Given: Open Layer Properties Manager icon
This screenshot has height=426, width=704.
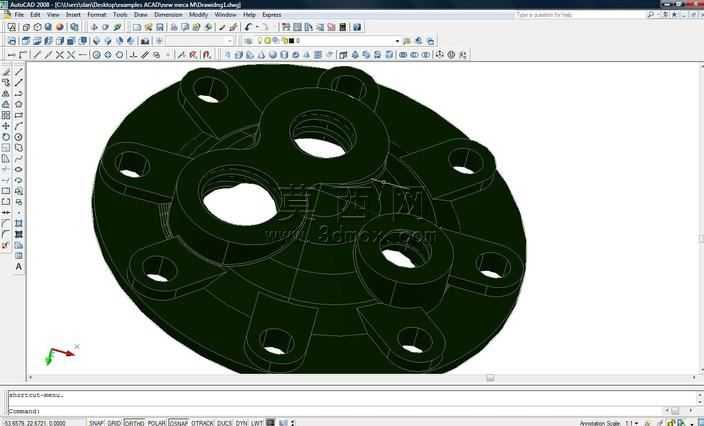Looking at the screenshot, I should (x=248, y=41).
